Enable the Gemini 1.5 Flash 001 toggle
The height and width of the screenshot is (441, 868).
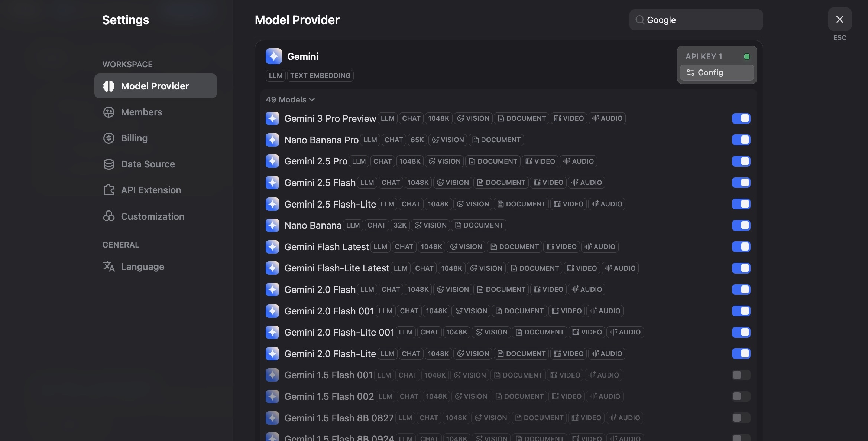(741, 375)
